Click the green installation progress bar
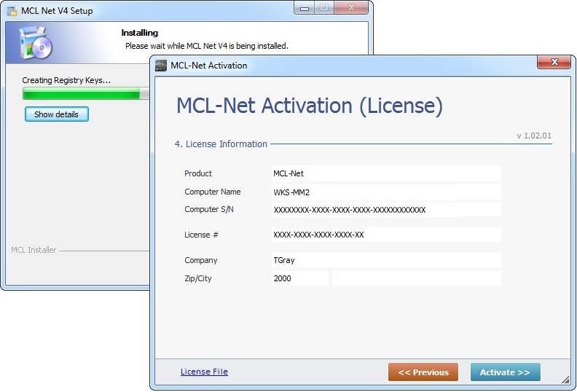This screenshot has height=392, width=577. tap(86, 93)
